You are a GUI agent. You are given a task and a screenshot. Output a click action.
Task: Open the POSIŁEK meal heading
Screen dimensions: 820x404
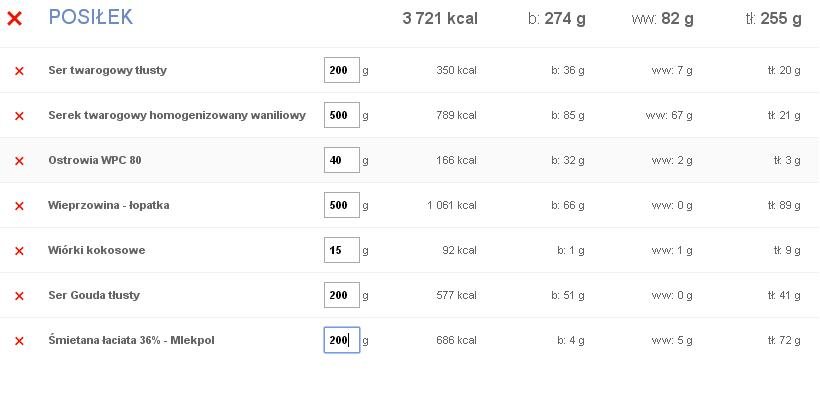coord(90,17)
